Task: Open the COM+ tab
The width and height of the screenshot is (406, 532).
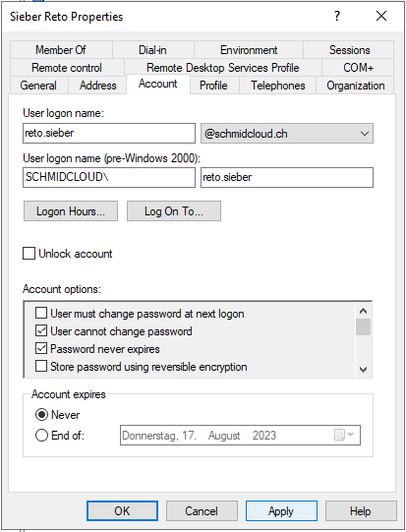Action: click(x=358, y=68)
